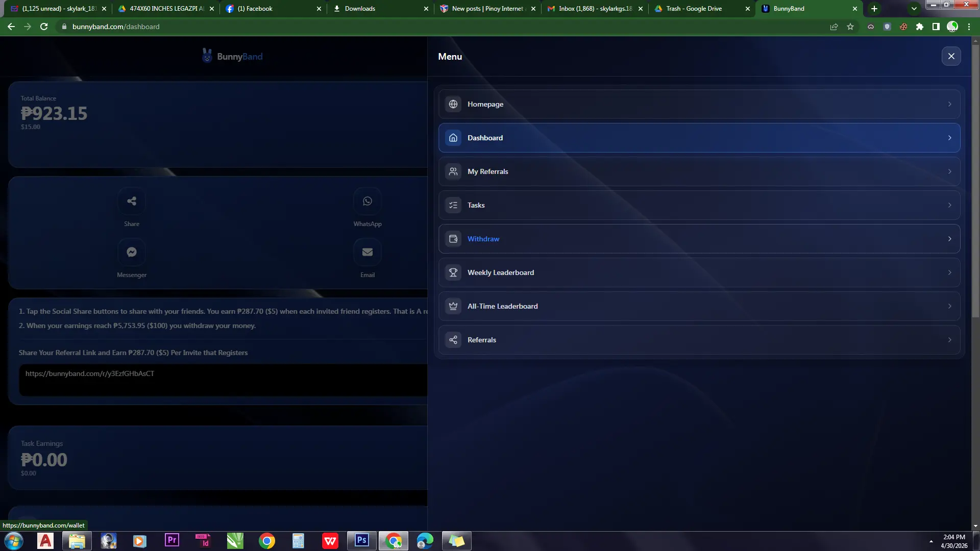Viewport: 980px width, 551px height.
Task: Close the Menu panel with the X button
Action: (951, 56)
